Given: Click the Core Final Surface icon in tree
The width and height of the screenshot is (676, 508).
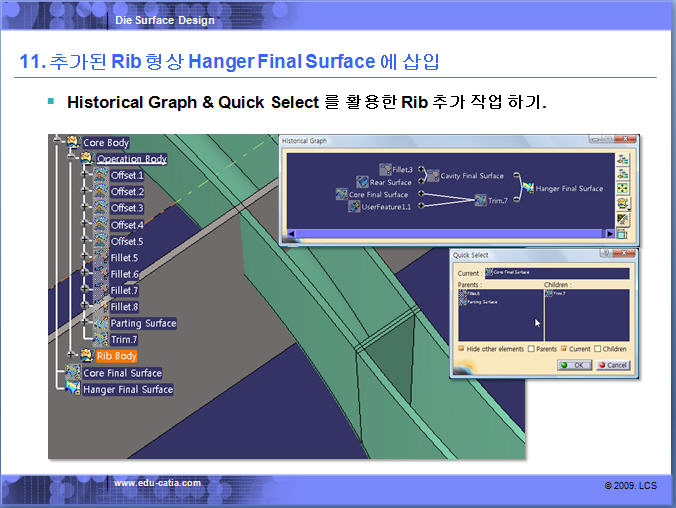Looking at the screenshot, I should coord(72,373).
